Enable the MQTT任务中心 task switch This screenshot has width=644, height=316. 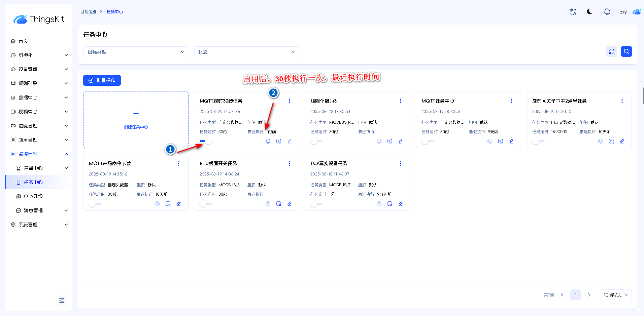(x=427, y=142)
